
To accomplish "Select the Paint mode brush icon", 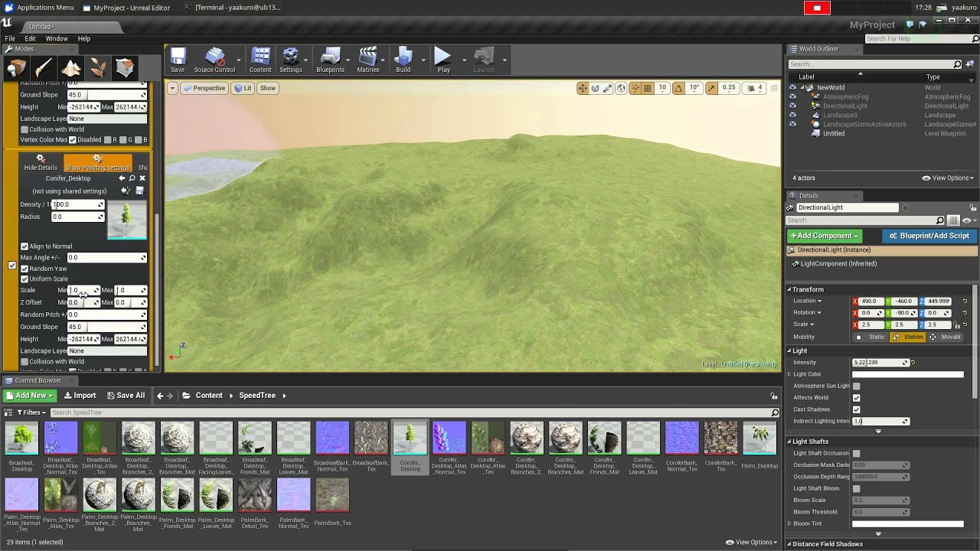I will (x=43, y=69).
